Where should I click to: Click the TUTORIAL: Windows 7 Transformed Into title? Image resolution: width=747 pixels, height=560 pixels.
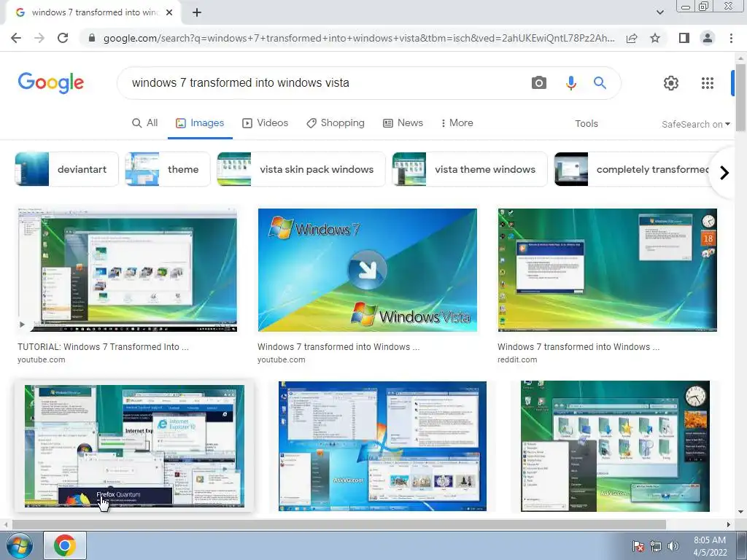(103, 346)
